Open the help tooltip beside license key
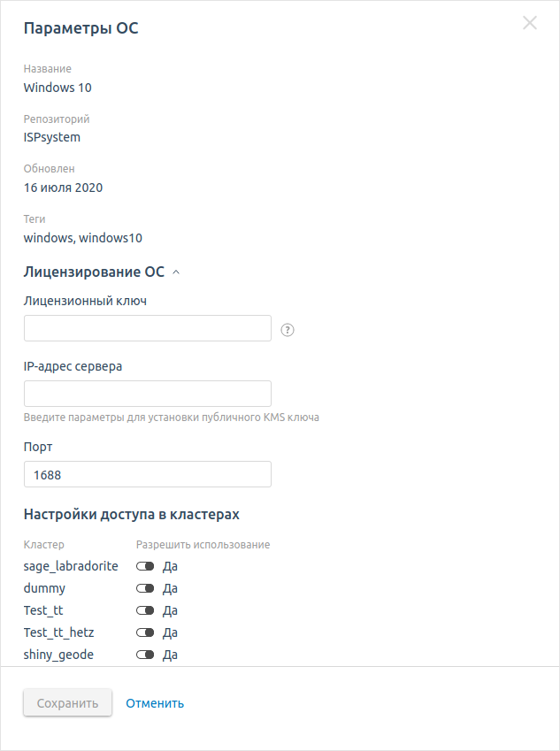Viewport: 560px width, 751px height. [x=288, y=330]
